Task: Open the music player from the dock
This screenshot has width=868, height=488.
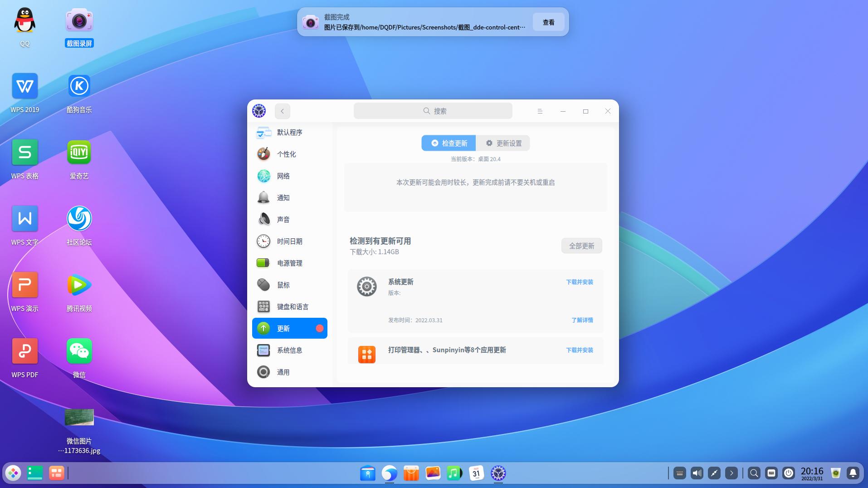Action: [x=454, y=473]
